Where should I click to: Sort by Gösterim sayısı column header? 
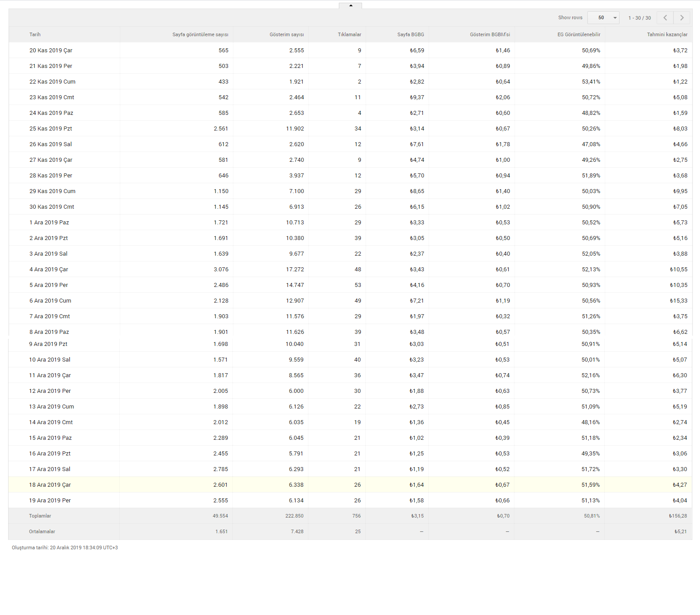[x=287, y=34]
